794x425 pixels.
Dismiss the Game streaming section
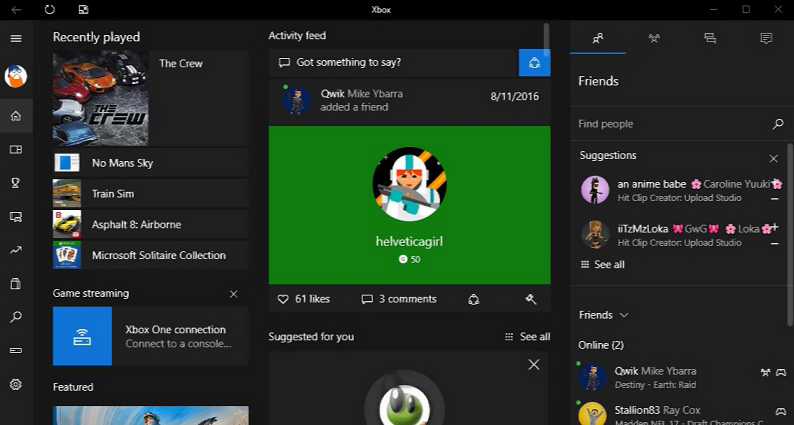(x=233, y=294)
